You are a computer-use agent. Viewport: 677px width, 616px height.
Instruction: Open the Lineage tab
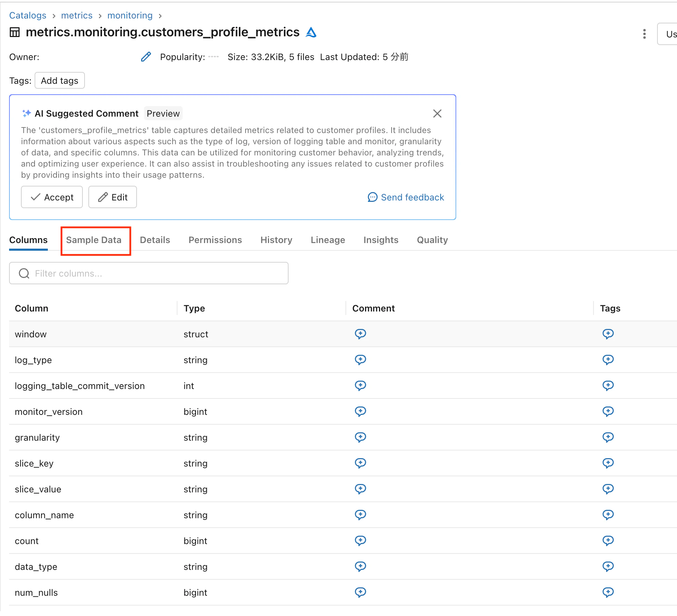point(328,240)
